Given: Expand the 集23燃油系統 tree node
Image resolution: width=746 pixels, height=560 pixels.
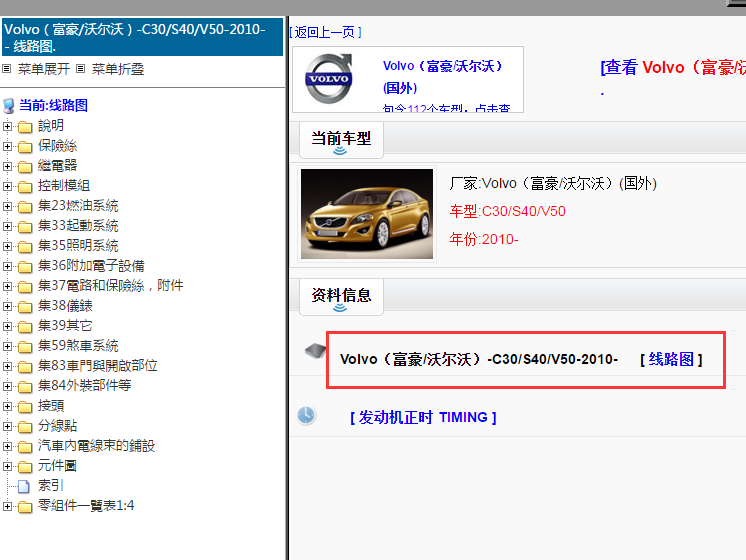Looking at the screenshot, I should click(x=7, y=206).
